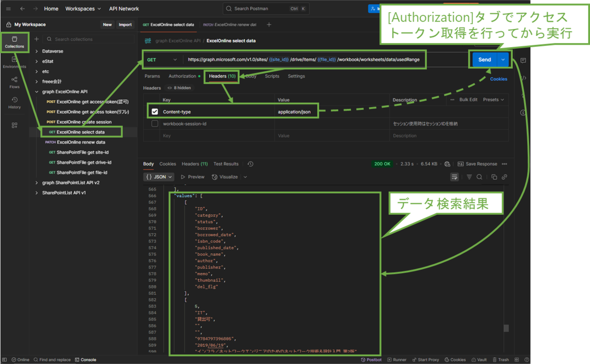Open the comments panel icon
590x364 pixels.
point(523,60)
